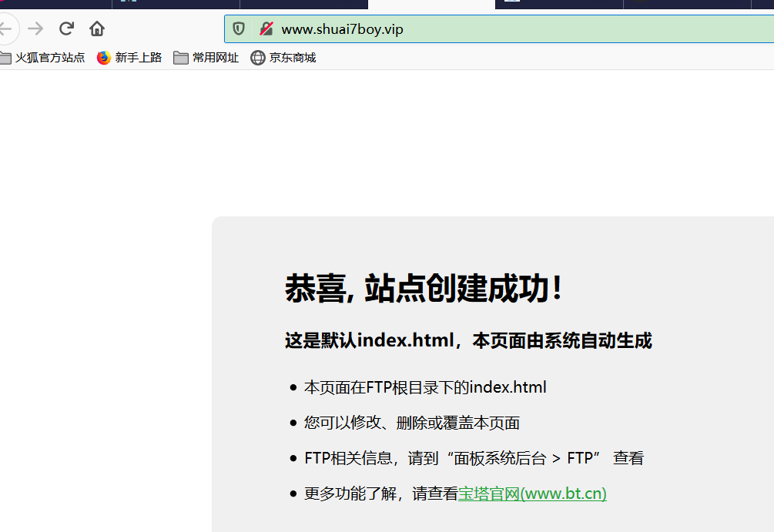Image resolution: width=774 pixels, height=532 pixels.
Task: View the insecure connection lock icon
Action: pyautogui.click(x=266, y=29)
